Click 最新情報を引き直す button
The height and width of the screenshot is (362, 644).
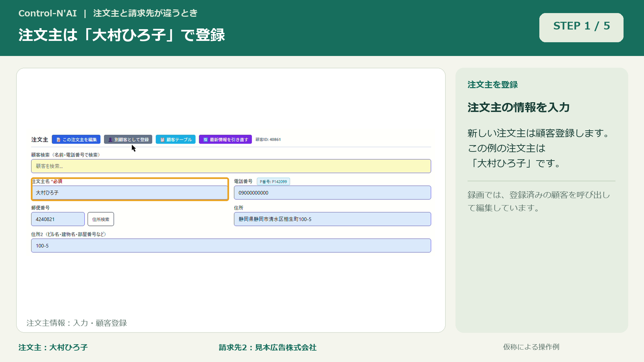(x=225, y=139)
